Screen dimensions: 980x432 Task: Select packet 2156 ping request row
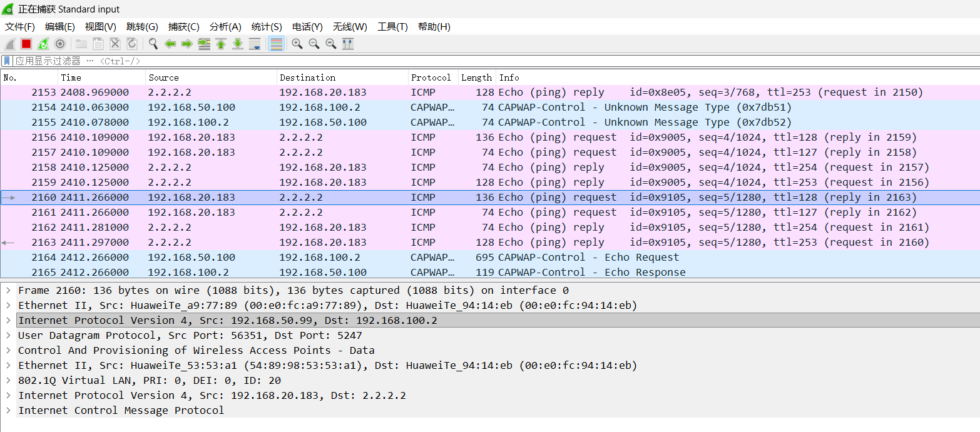(x=490, y=137)
